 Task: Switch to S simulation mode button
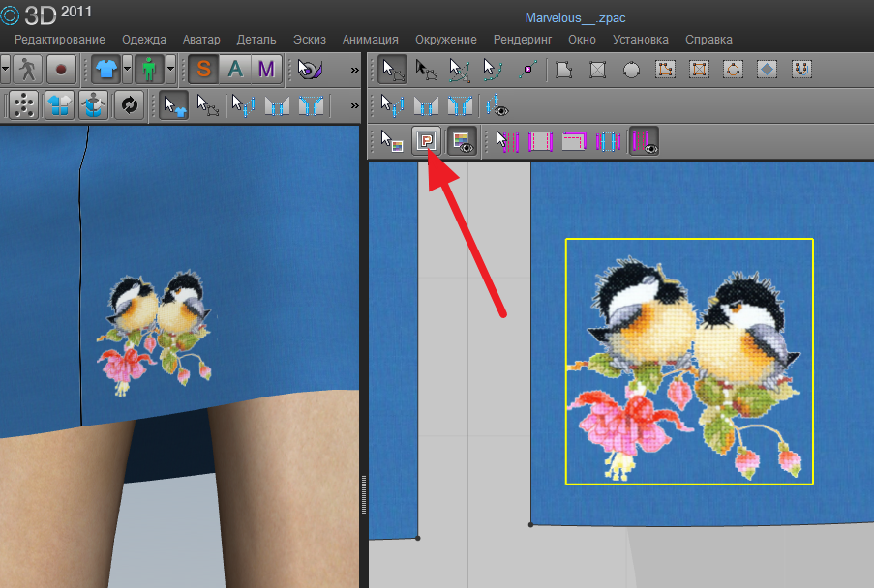[203, 70]
